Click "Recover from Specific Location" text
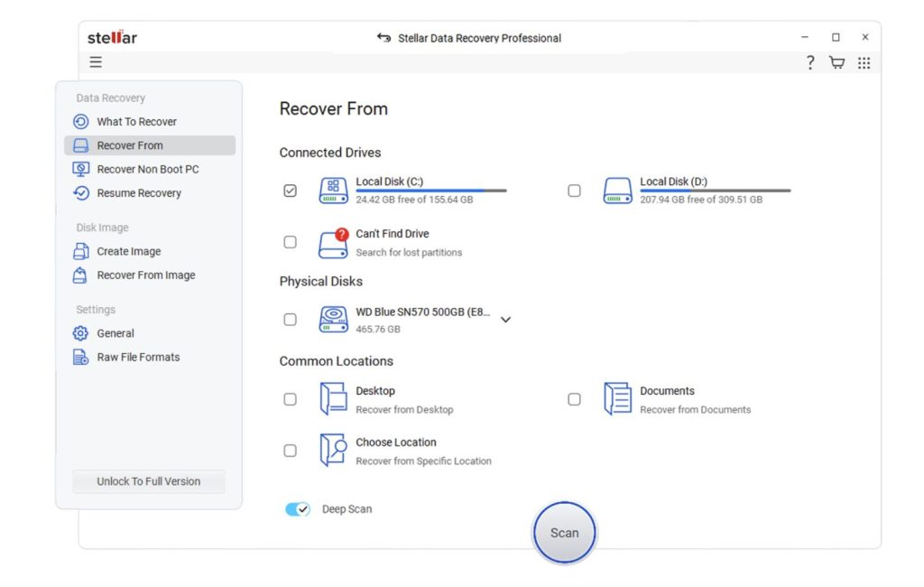The height and width of the screenshot is (587, 924). click(424, 461)
